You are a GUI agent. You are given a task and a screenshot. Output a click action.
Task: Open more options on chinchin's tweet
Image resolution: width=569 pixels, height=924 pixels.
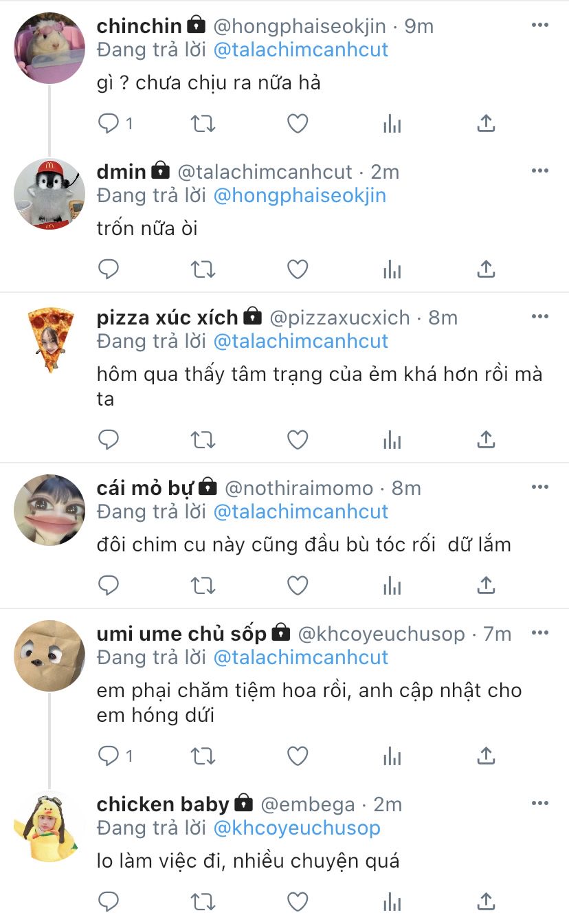(540, 25)
